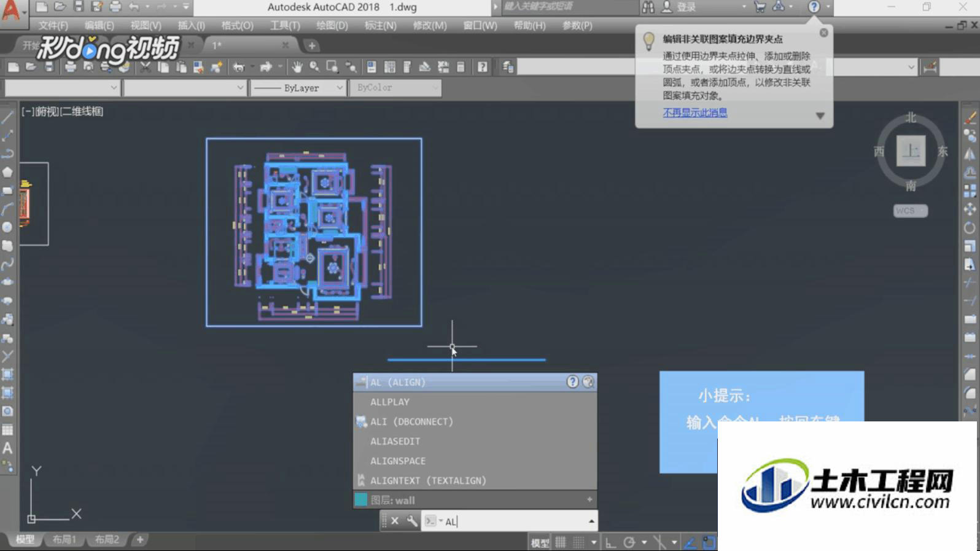Screen dimensions: 980x551
Task: Click help icon on AL (ALIGN) suggestion
Action: click(572, 382)
